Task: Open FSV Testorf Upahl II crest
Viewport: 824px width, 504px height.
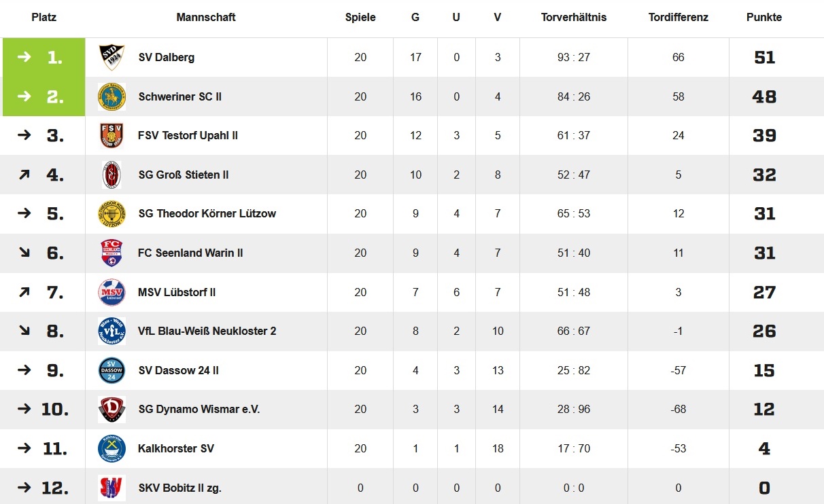Action: click(111, 135)
